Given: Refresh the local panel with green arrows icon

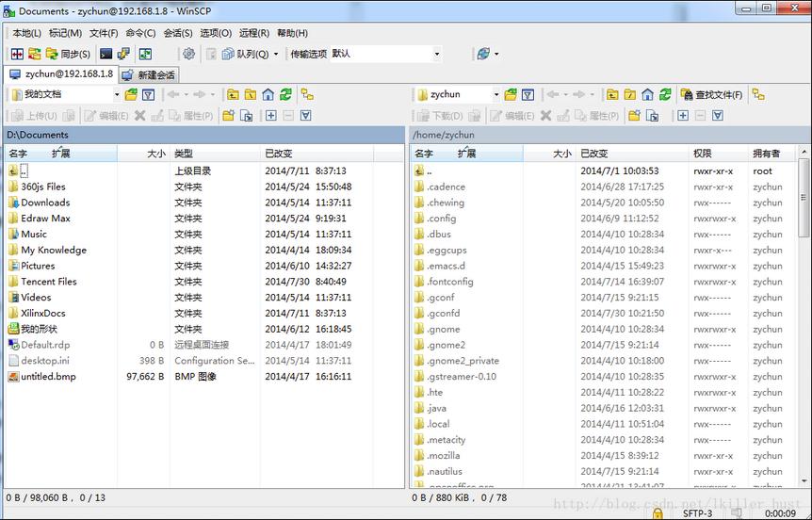Looking at the screenshot, I should (x=285, y=94).
